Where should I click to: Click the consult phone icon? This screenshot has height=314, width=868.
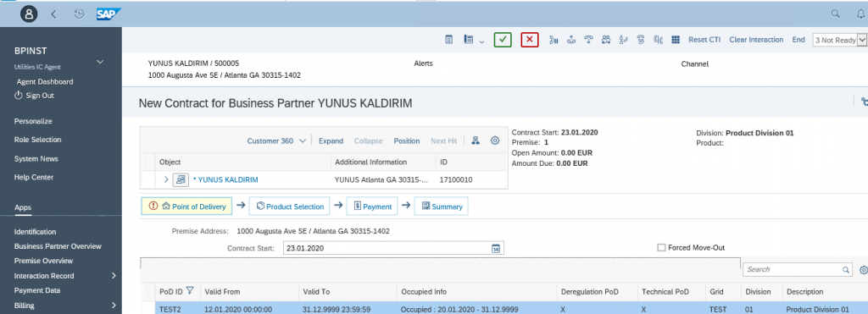point(641,40)
